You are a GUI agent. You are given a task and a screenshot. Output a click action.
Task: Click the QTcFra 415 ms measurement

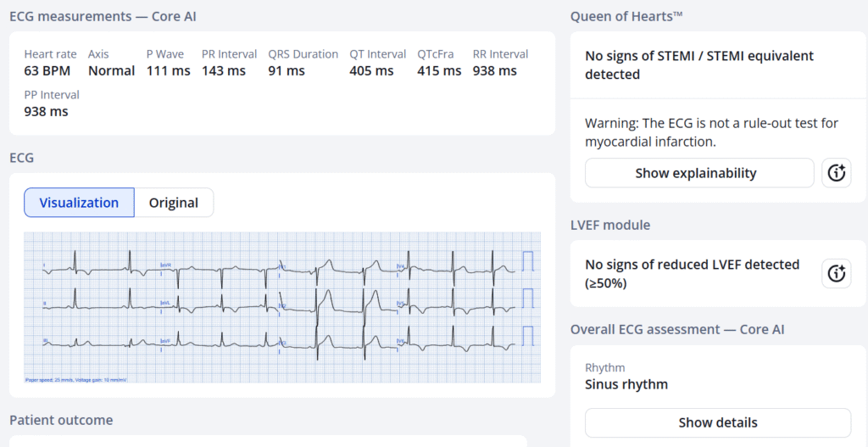point(439,70)
